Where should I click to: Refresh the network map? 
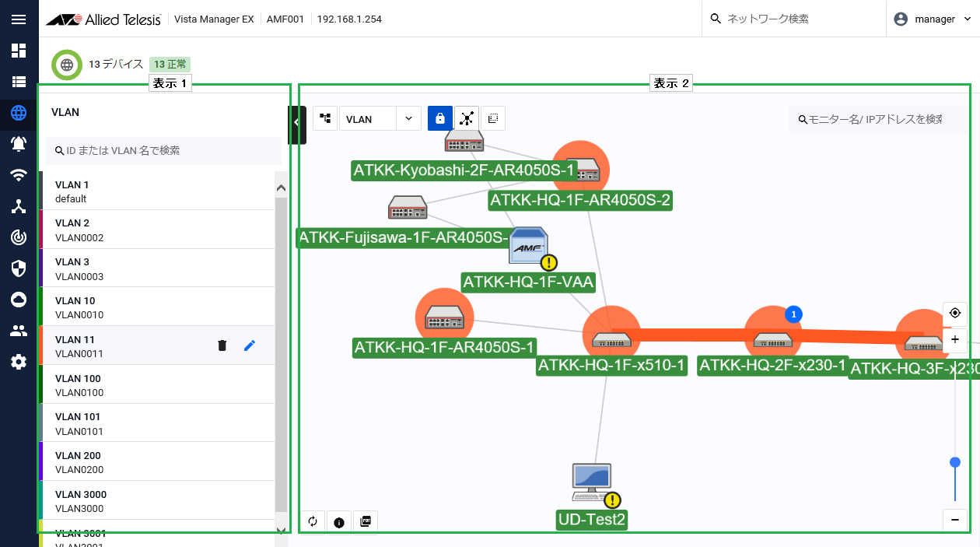(x=313, y=521)
